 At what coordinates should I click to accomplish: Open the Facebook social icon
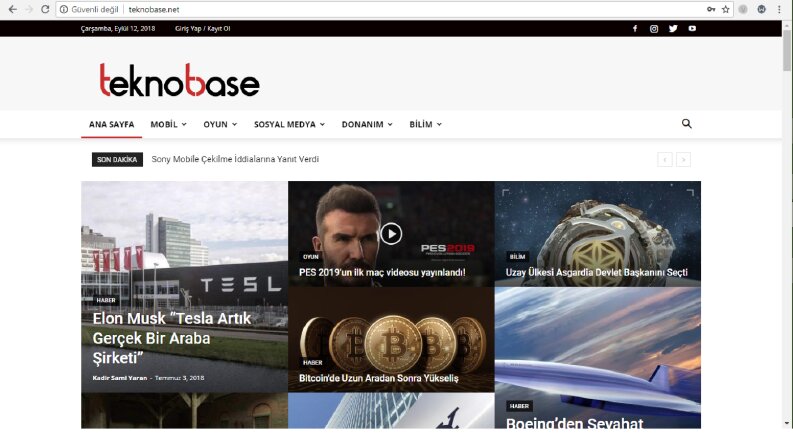coord(635,29)
